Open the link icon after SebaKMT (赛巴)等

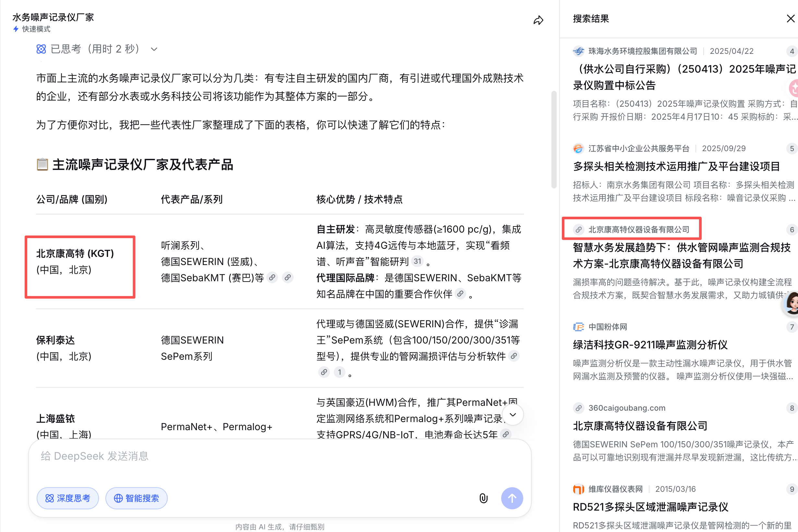272,278
